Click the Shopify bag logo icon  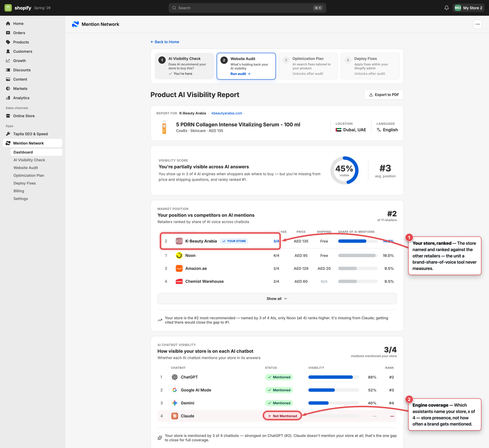pyautogui.click(x=8, y=8)
